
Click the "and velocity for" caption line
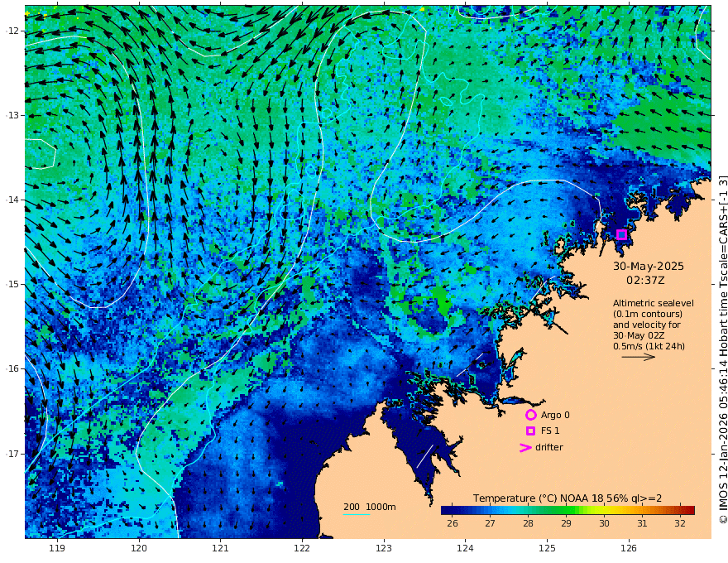(647, 325)
